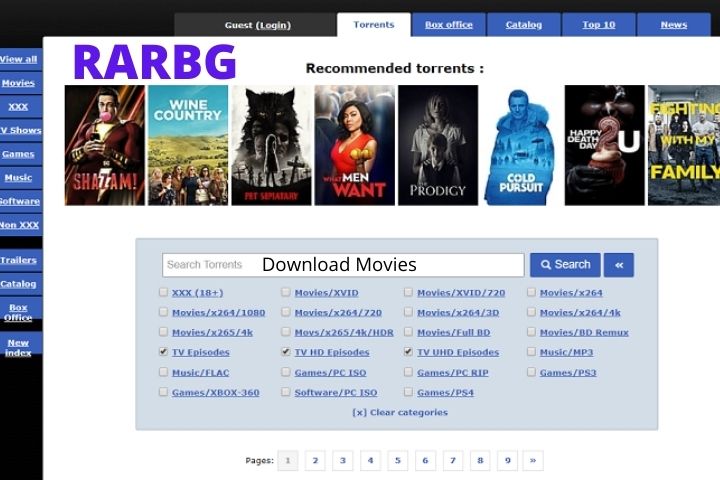The image size is (720, 480).
Task: Click the Guest Login link
Action: (x=273, y=25)
